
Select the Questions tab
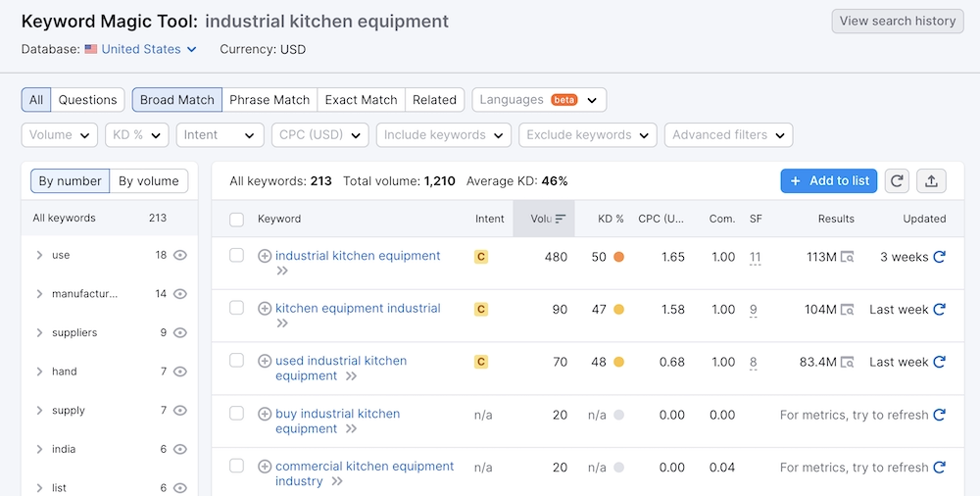(87, 100)
